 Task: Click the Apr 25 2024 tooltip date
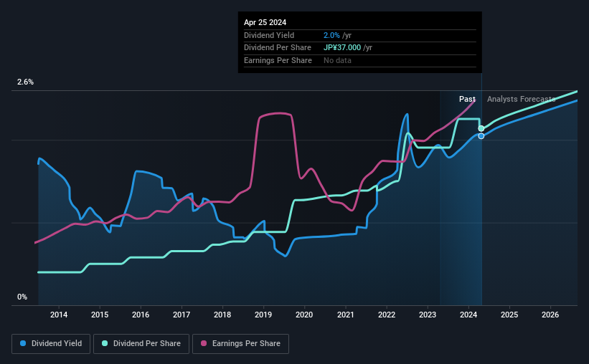pos(265,22)
